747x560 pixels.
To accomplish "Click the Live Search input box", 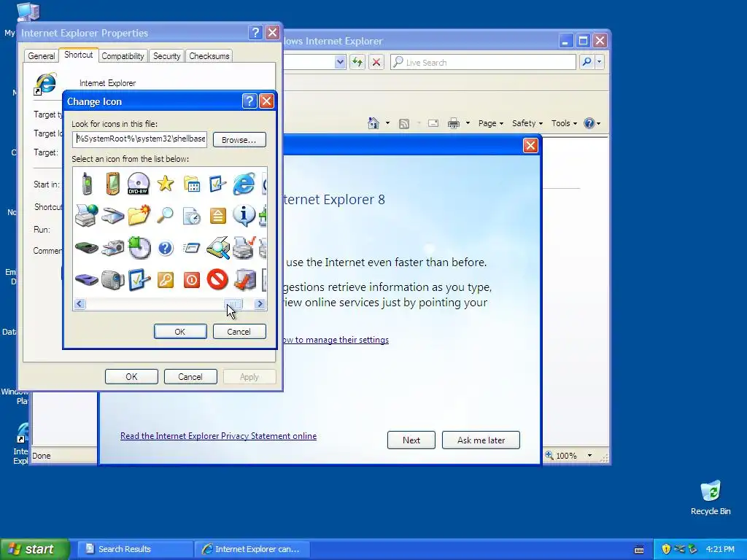I will (x=483, y=62).
